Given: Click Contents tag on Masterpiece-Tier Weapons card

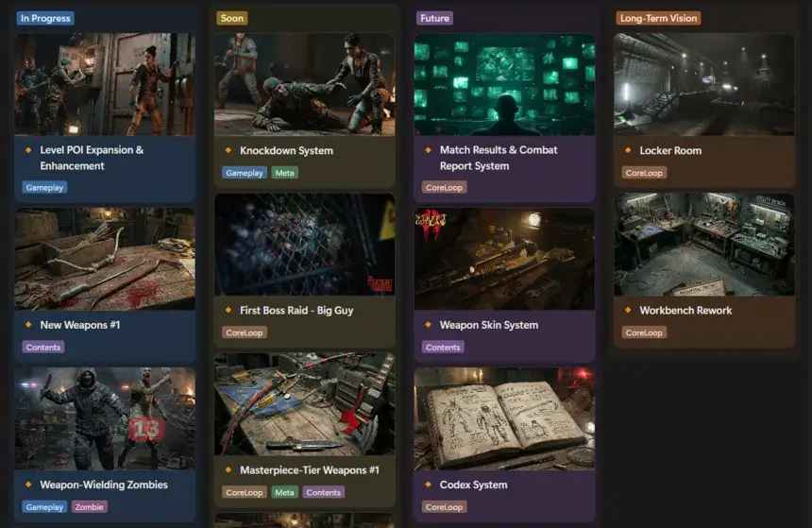Looking at the screenshot, I should point(323,492).
